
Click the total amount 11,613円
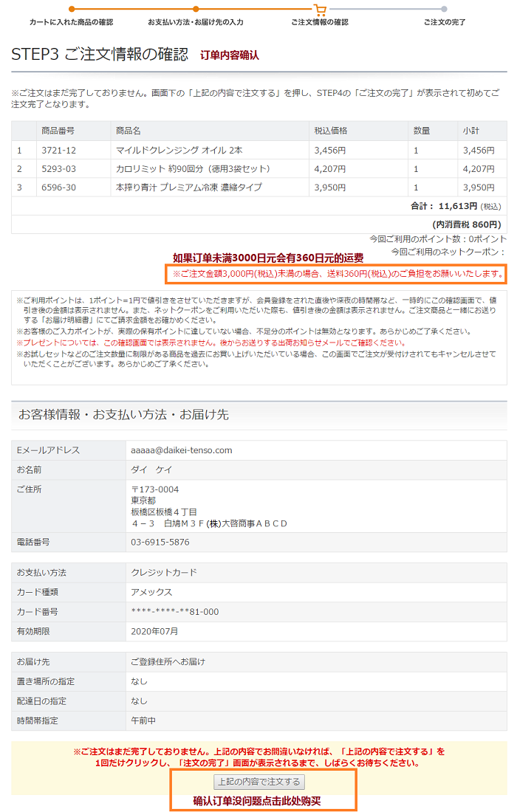coord(457,206)
